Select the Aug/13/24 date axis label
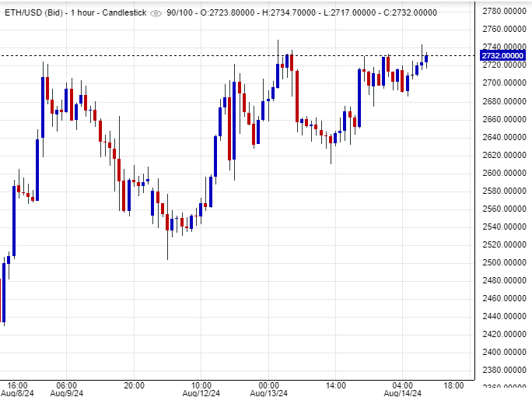Screen dimensions: 532x397 [x=269, y=393]
